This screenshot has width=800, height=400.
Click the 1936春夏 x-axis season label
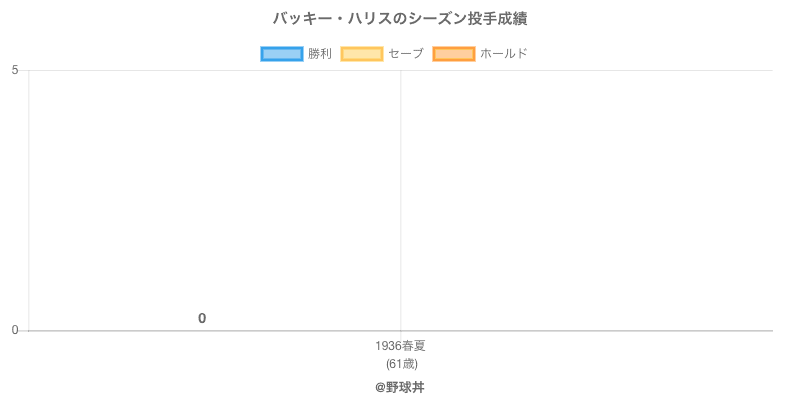click(x=400, y=346)
